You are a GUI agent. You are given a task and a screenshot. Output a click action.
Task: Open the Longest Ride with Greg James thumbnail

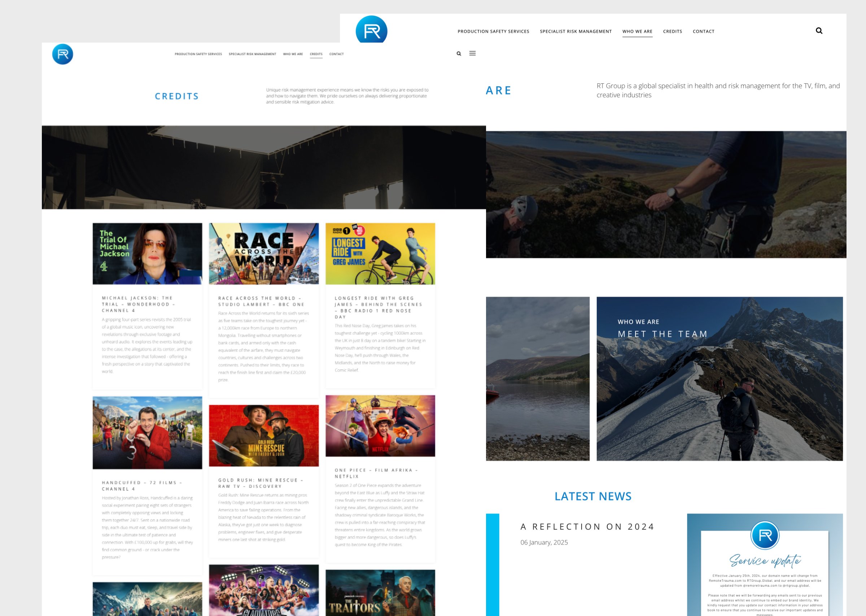point(380,254)
